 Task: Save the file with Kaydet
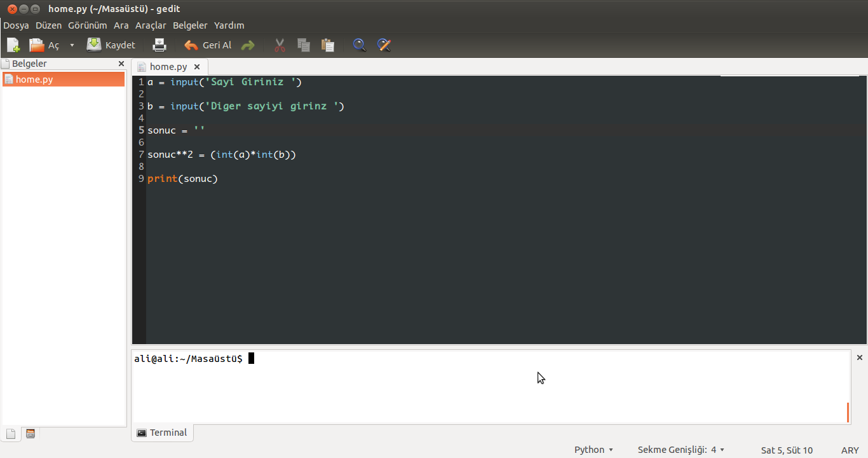point(111,45)
